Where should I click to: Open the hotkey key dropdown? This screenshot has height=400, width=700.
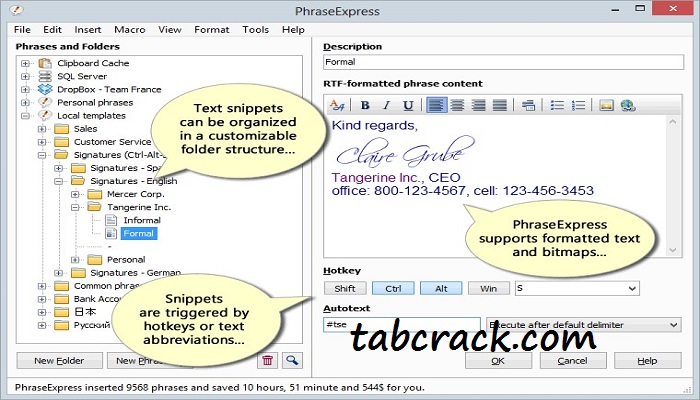[632, 288]
